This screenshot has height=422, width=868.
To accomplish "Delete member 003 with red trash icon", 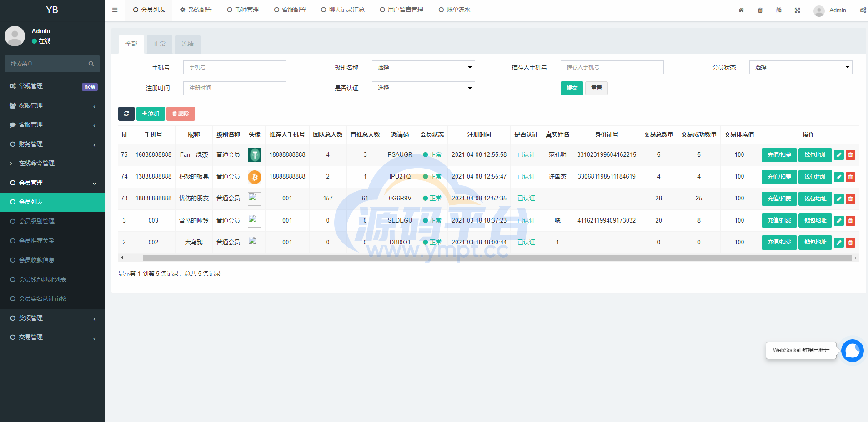I will 850,221.
